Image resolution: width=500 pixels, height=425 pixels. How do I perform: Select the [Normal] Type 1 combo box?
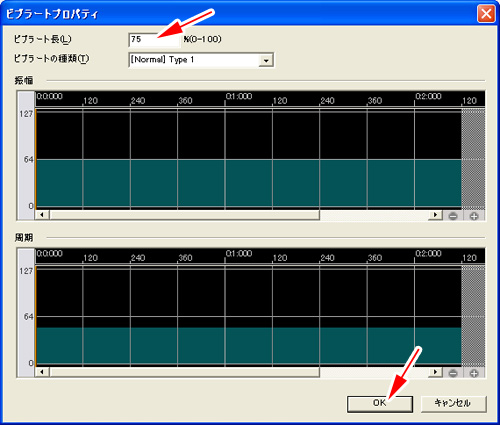click(201, 60)
